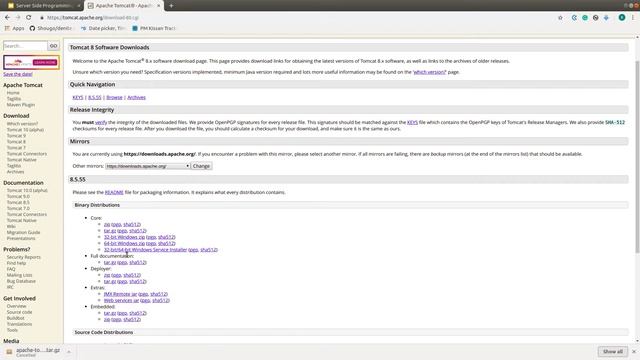This screenshot has width=640, height=360.
Task: Download the Full documentation tar.gz
Action: (110, 262)
